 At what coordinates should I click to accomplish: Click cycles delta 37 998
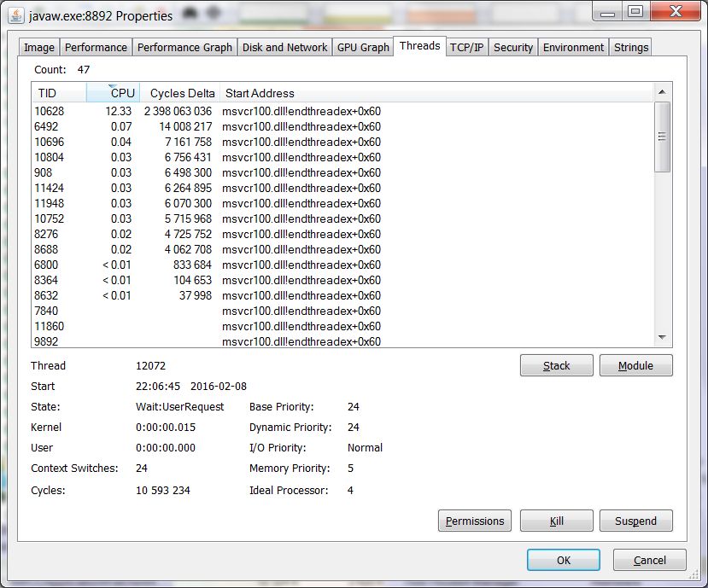[195, 295]
